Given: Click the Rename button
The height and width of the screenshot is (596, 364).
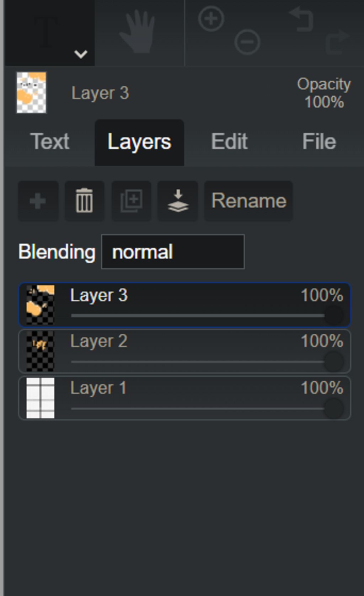Looking at the screenshot, I should pos(248,201).
